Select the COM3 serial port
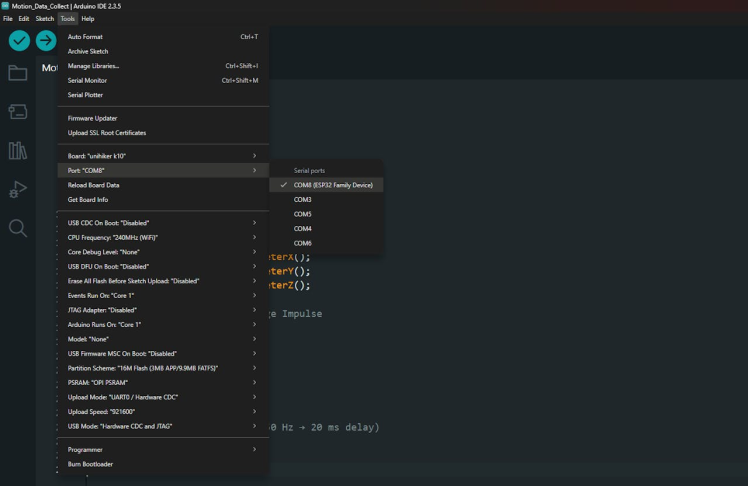 302,199
